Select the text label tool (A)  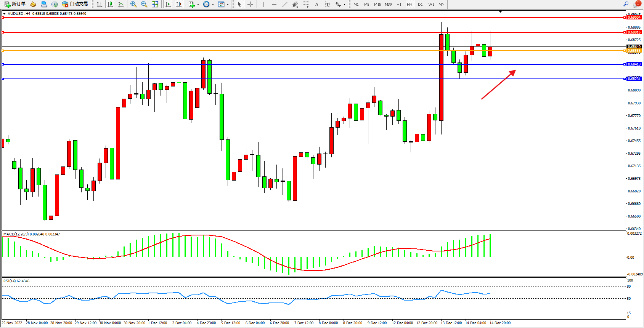316,4
